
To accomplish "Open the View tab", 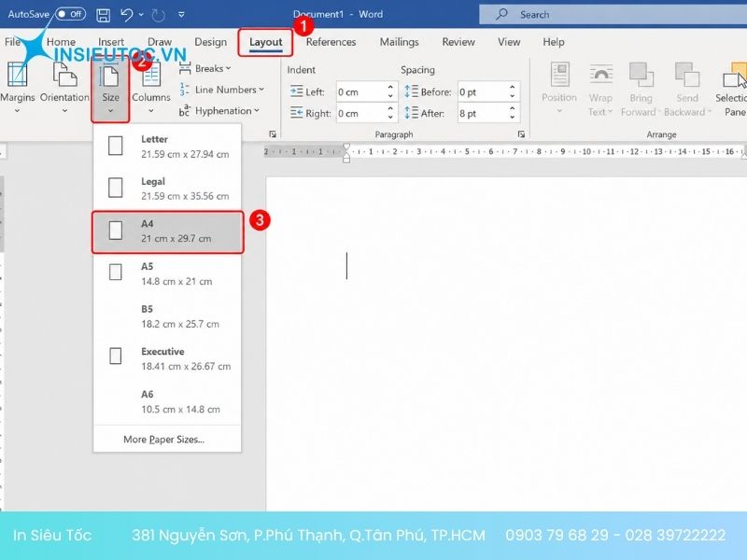I will coord(509,42).
